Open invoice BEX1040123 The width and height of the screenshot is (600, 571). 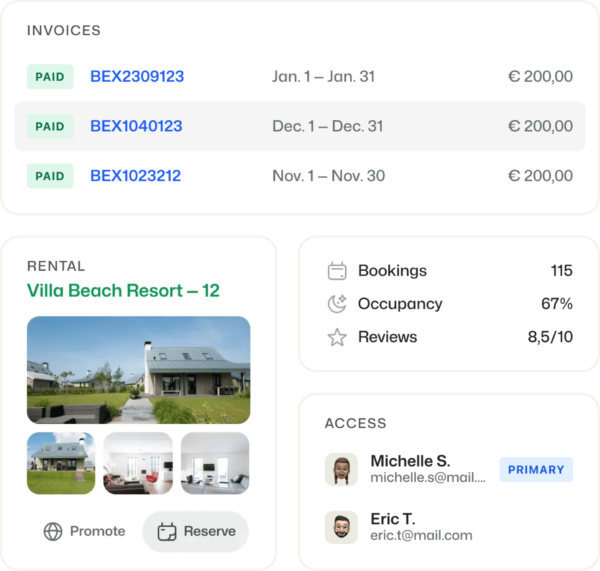click(136, 126)
